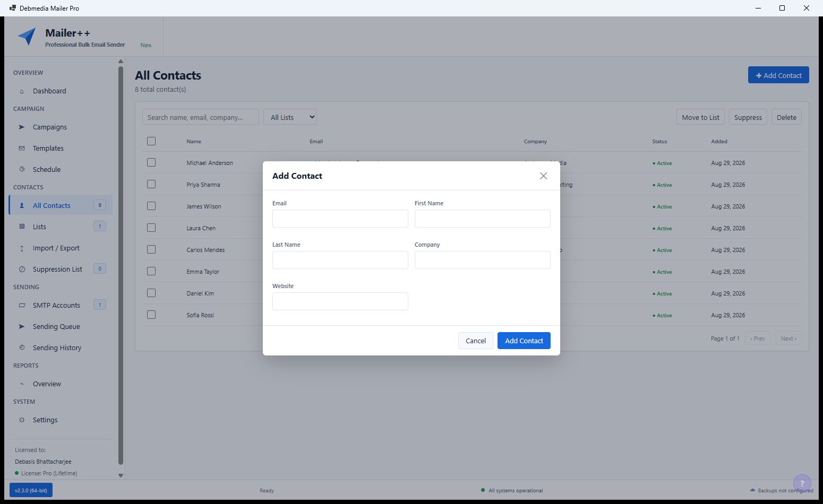Focus the First Name input field
Image resolution: width=823 pixels, height=504 pixels.
point(483,219)
